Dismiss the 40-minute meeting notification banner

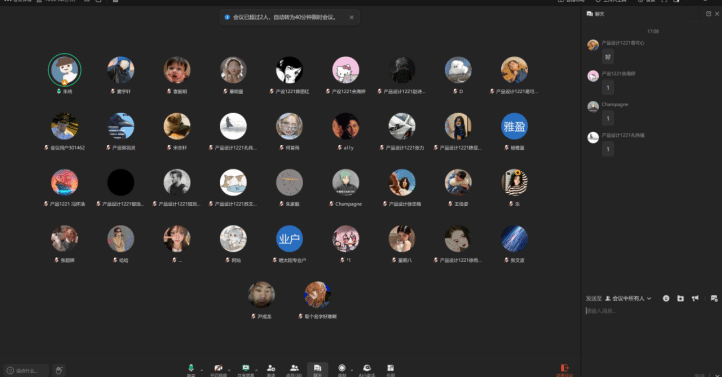tap(351, 17)
